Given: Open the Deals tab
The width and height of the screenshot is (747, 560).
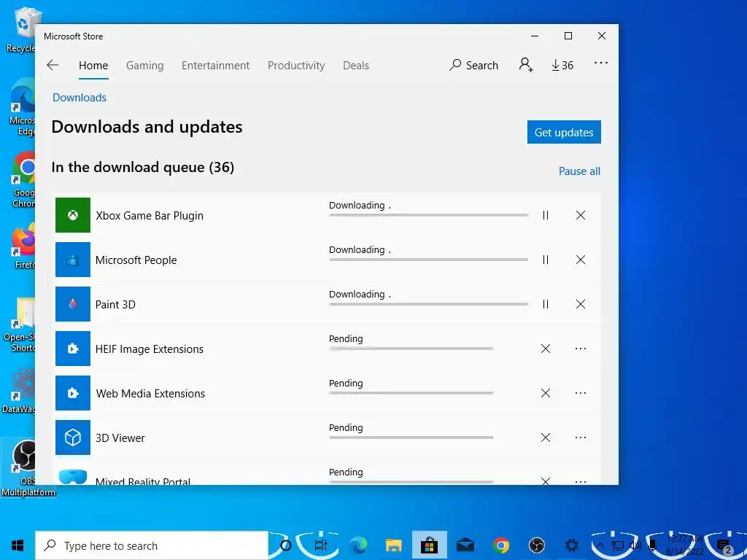Looking at the screenshot, I should click(356, 65).
